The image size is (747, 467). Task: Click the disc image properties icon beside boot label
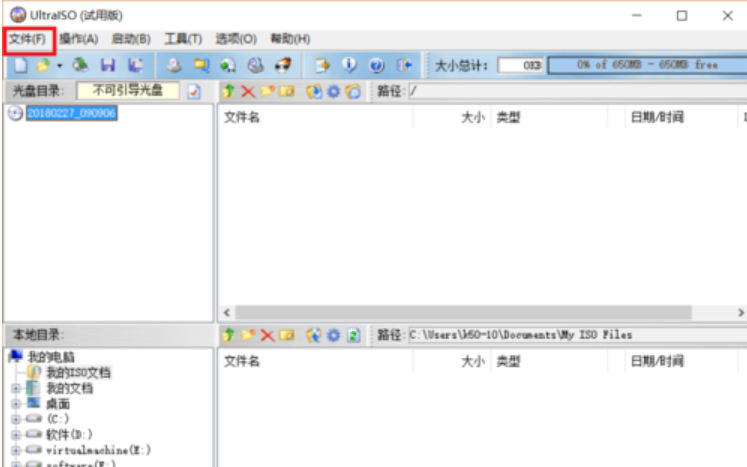click(x=194, y=91)
